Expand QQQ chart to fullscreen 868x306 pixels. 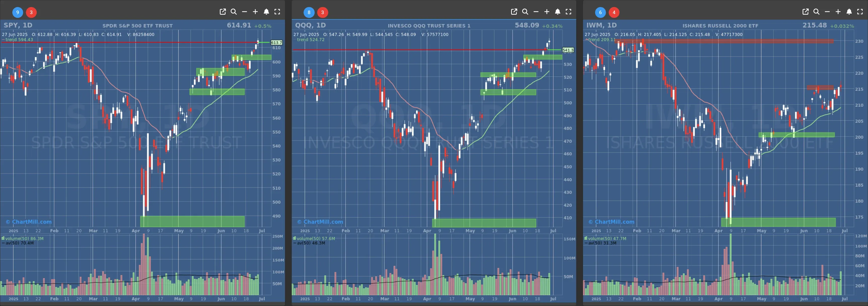click(568, 12)
